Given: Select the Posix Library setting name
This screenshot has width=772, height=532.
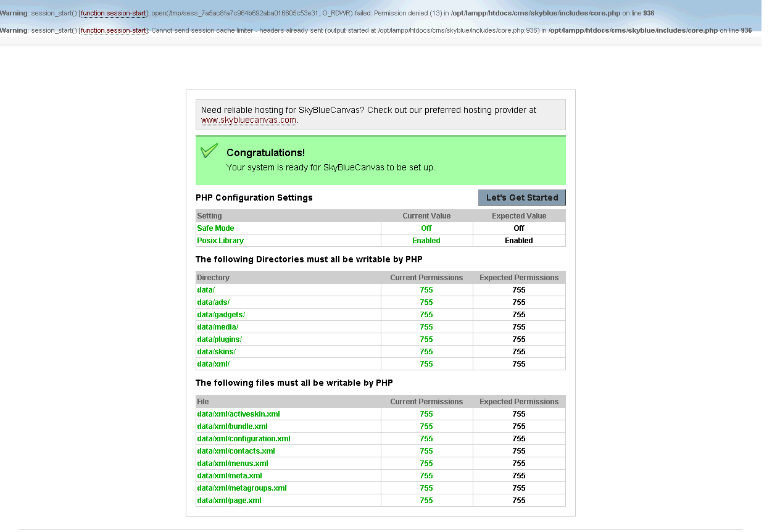Looking at the screenshot, I should click(x=220, y=241).
